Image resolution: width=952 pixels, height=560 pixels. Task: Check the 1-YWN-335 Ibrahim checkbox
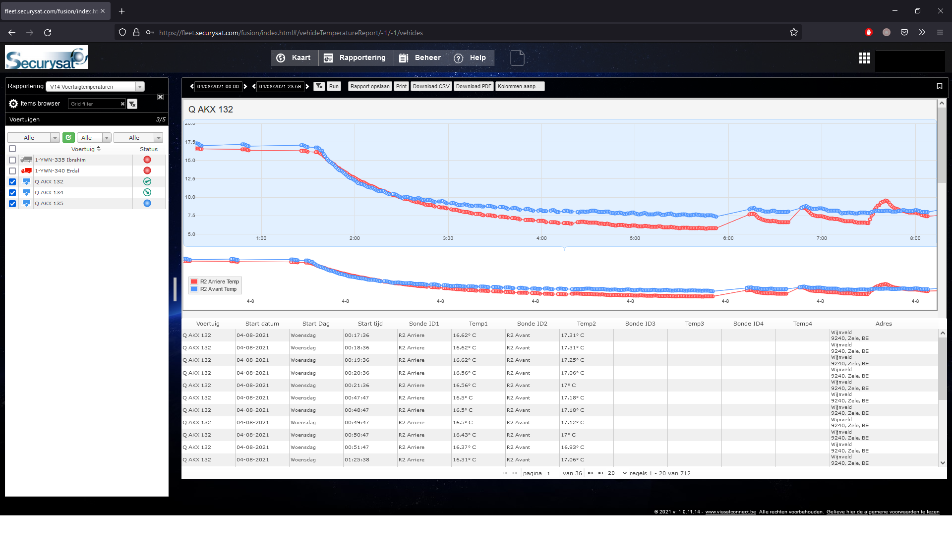point(12,160)
